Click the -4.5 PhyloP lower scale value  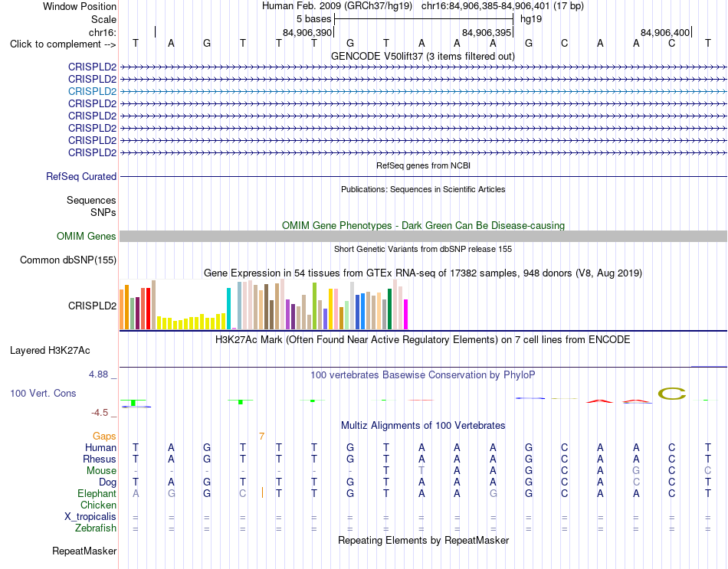pyautogui.click(x=100, y=413)
